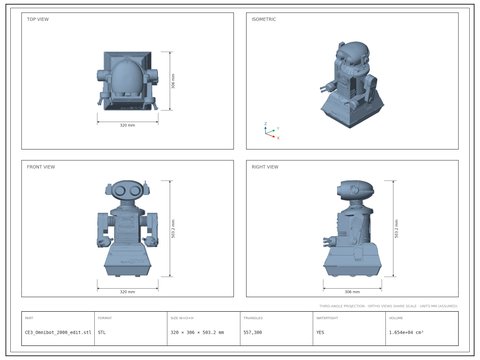Click the TOP VIEW label

[x=38, y=19]
